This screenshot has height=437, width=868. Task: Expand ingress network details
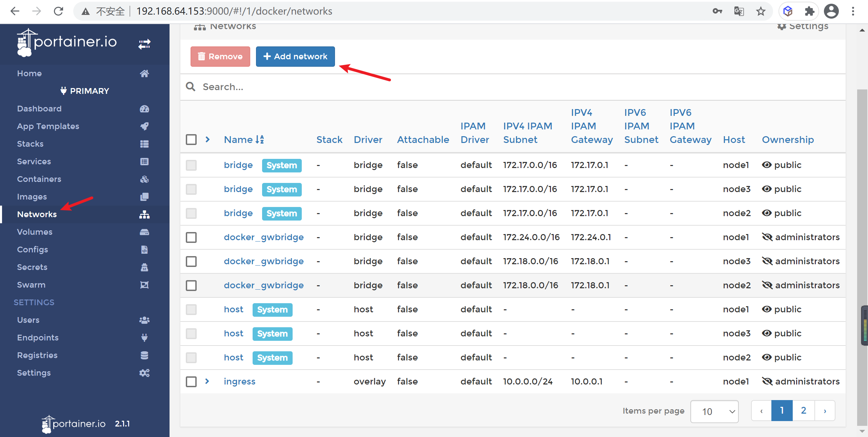(x=207, y=382)
